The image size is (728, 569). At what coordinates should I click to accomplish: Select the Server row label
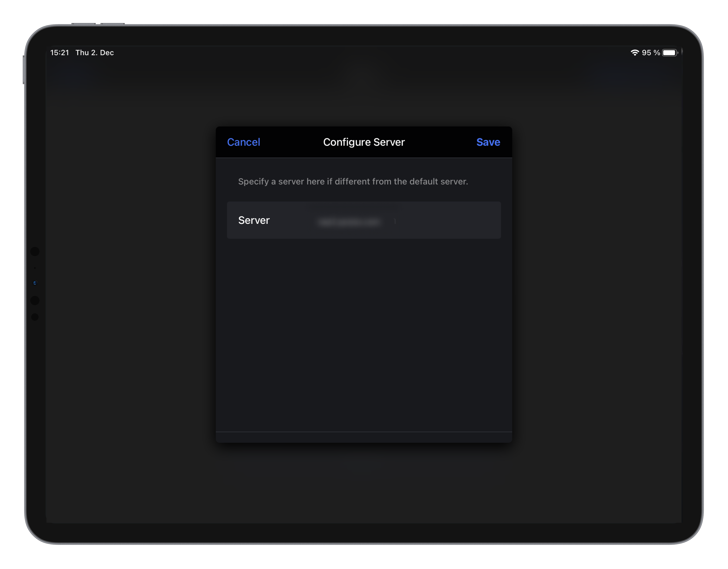click(x=254, y=220)
